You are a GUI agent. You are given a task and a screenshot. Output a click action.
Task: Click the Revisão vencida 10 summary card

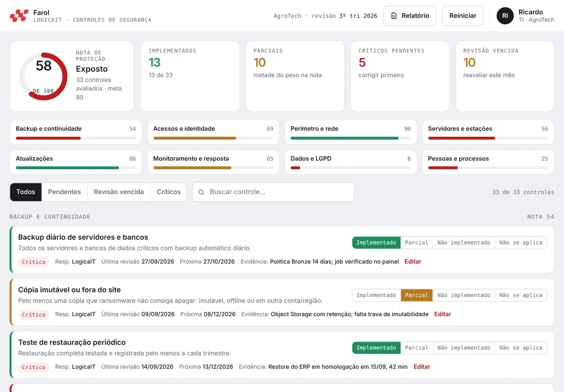(x=505, y=76)
